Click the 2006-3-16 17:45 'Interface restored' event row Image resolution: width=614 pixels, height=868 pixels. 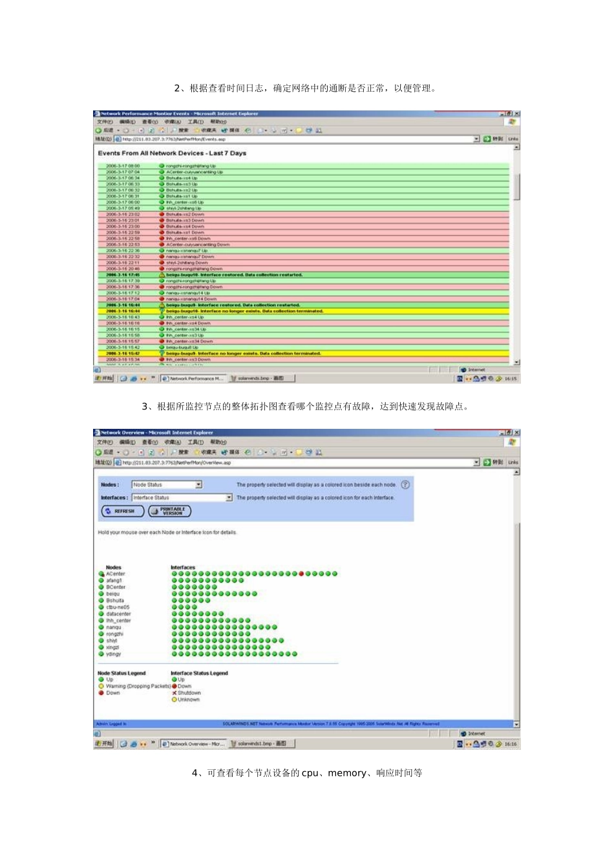coord(303,275)
